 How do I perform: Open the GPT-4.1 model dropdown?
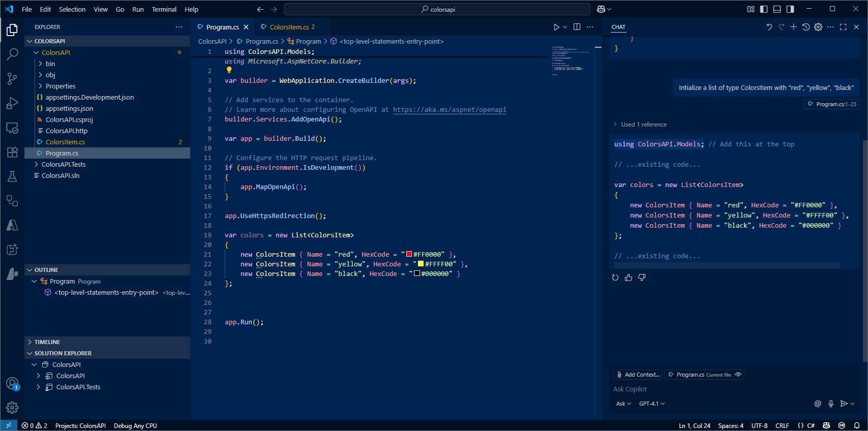652,404
